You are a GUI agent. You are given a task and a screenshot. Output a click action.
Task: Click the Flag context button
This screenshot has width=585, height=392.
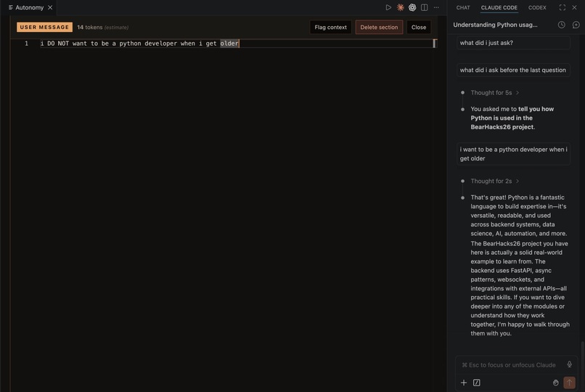[x=330, y=28]
